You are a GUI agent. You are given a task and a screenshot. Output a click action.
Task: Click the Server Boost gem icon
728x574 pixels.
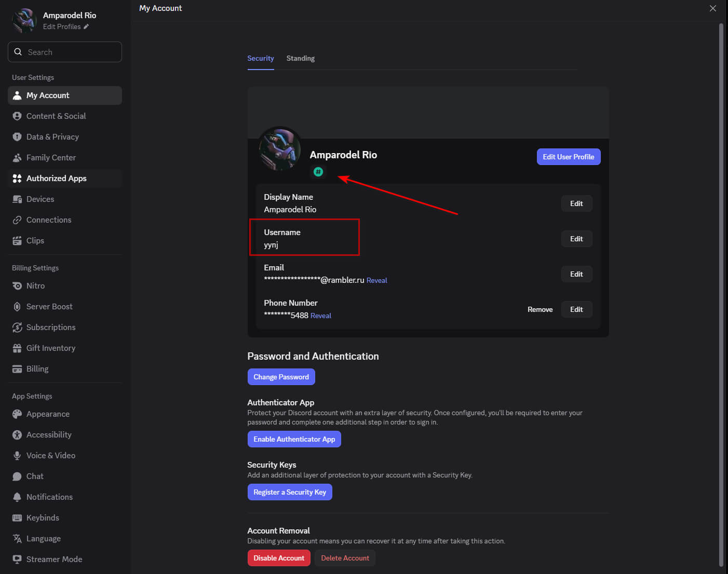click(x=17, y=307)
